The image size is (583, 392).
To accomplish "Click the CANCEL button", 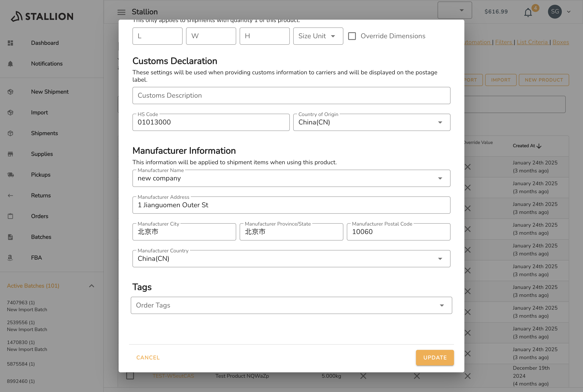I will [148, 358].
